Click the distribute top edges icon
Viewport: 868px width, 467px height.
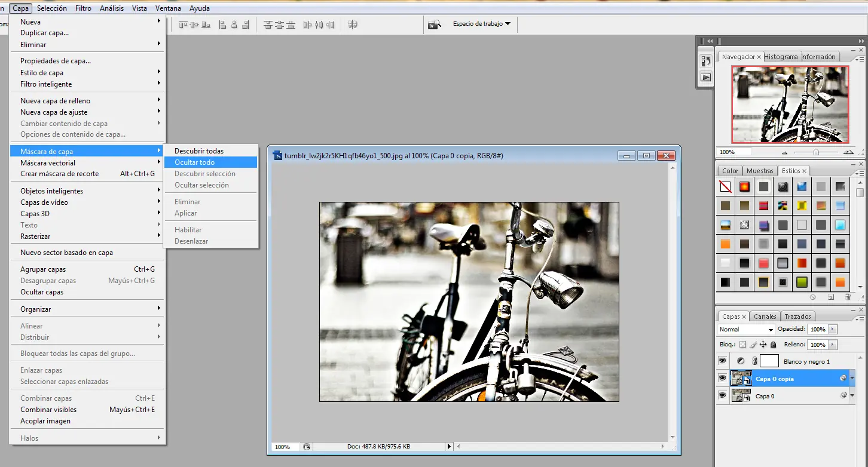268,24
